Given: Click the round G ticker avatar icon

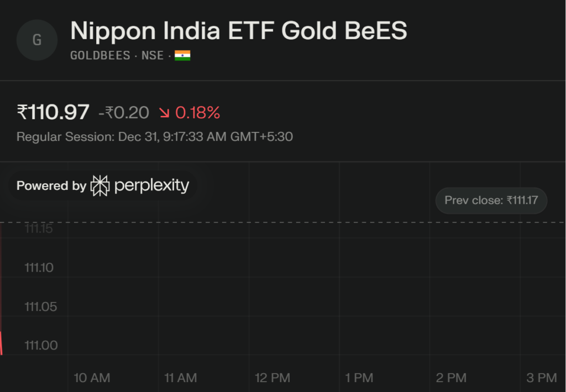Looking at the screenshot, I should [x=37, y=40].
